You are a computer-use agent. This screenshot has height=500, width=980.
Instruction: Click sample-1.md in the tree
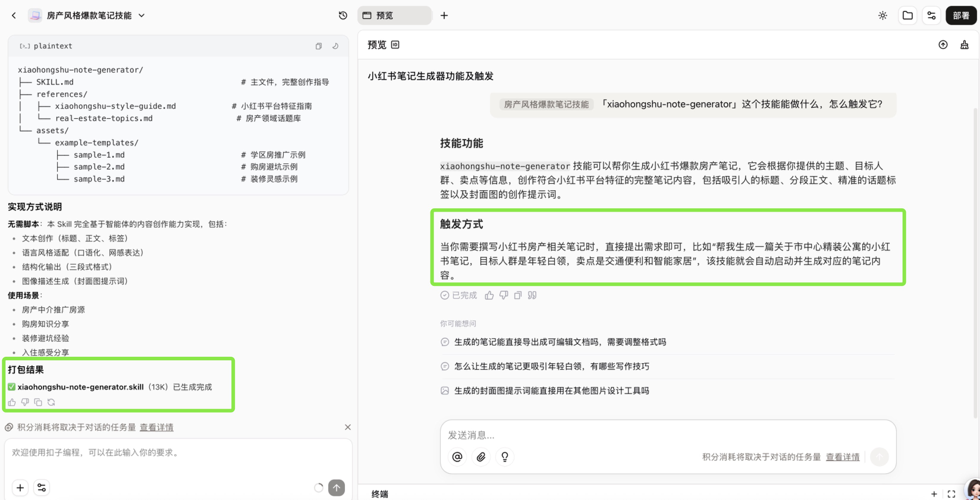[99, 155]
